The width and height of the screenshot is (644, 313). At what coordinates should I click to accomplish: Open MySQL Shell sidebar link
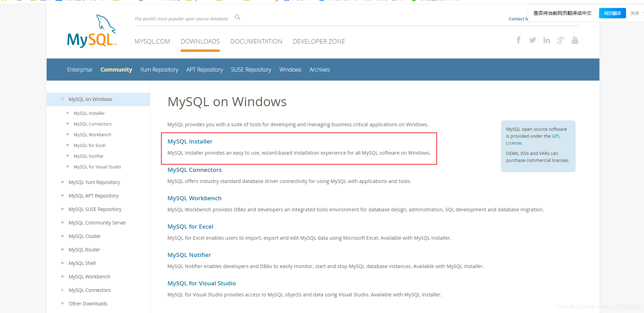point(82,263)
